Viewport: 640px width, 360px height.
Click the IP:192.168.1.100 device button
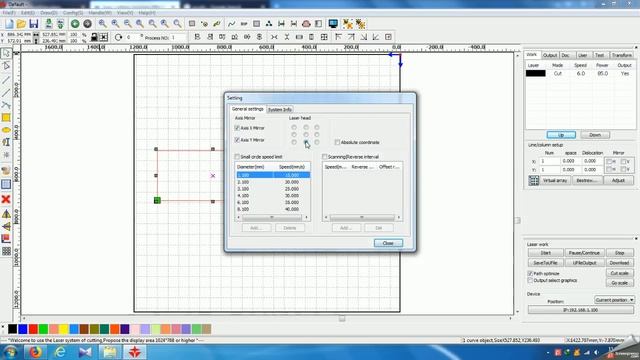(580, 310)
